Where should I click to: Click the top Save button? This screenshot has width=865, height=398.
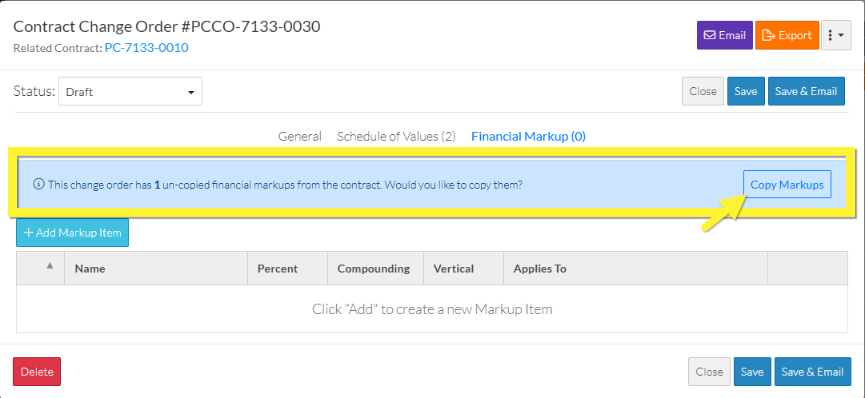click(x=745, y=92)
